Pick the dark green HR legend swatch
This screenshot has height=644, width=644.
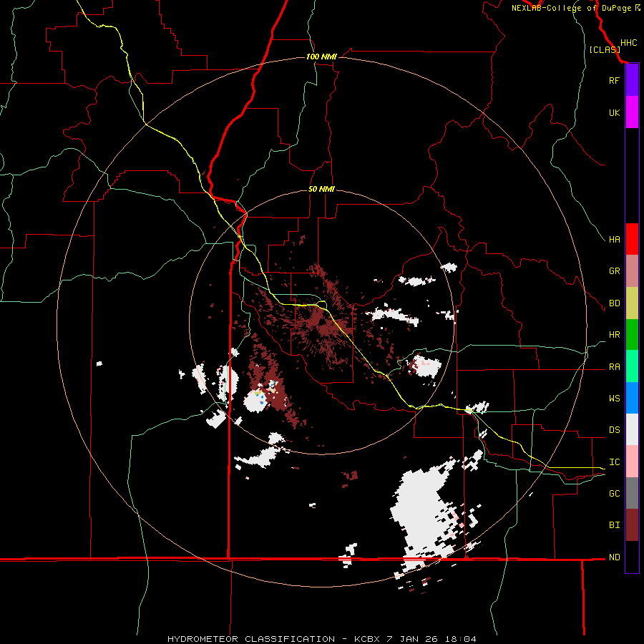pos(632,335)
